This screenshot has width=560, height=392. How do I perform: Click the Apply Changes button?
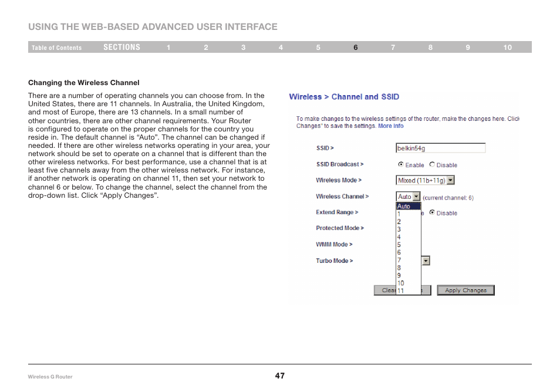click(x=465, y=290)
